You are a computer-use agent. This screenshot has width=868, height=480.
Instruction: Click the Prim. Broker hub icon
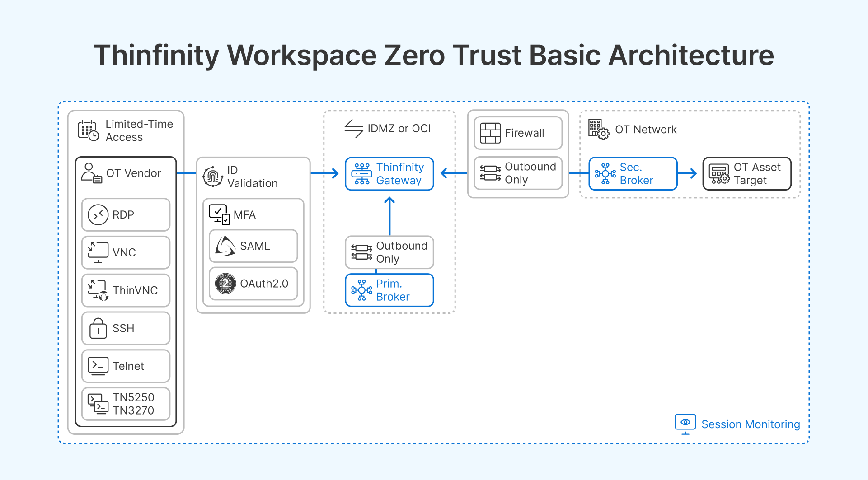(x=361, y=290)
